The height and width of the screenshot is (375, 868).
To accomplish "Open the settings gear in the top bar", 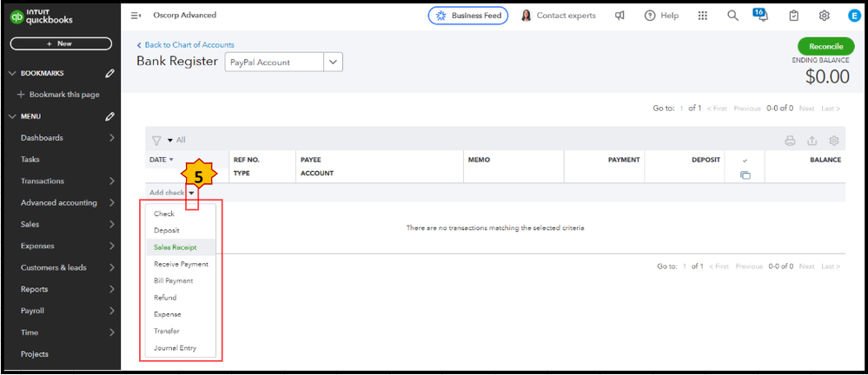I will (824, 16).
